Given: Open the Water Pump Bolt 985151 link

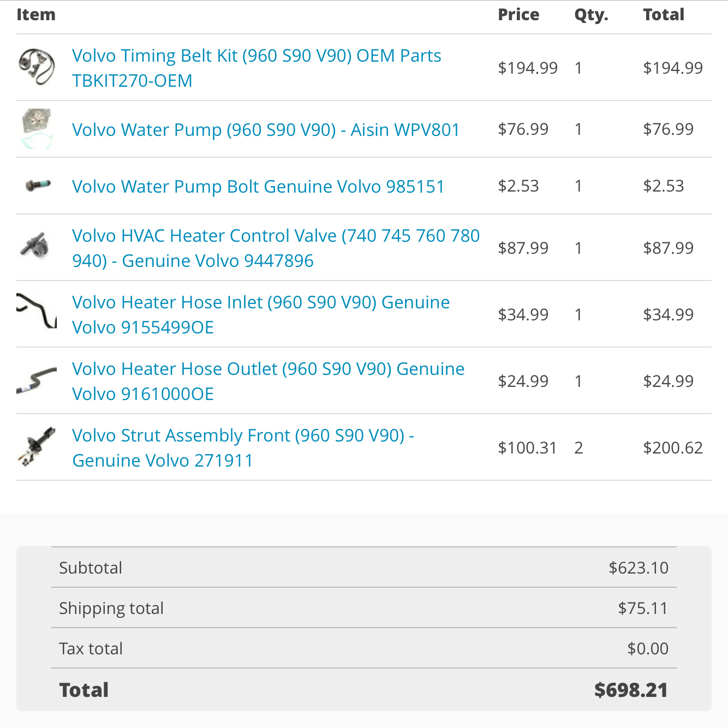Looking at the screenshot, I should click(x=258, y=187).
